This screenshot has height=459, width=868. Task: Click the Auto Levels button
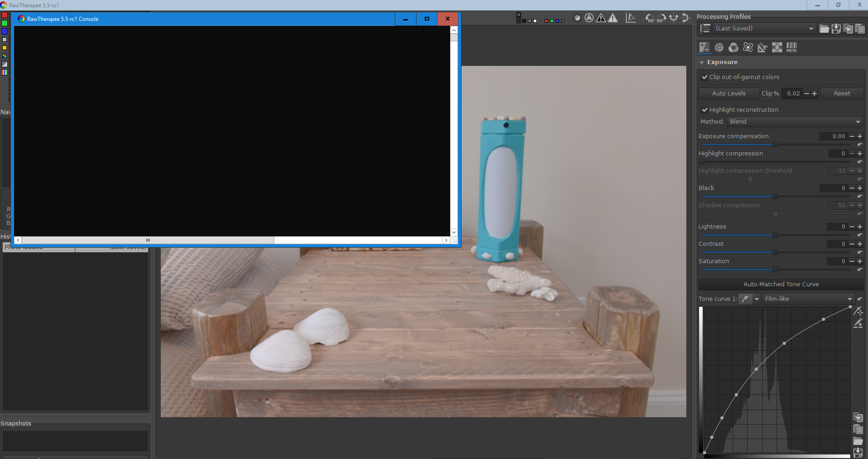729,94
